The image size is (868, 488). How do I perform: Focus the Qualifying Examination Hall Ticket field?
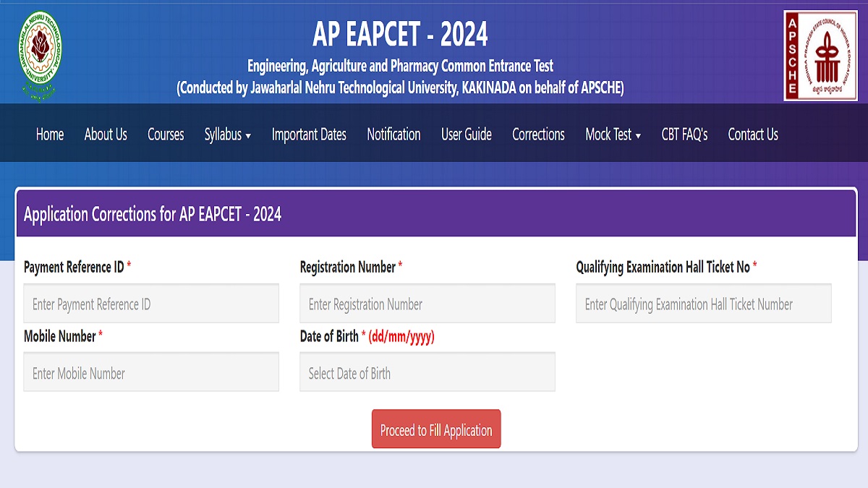(x=703, y=303)
